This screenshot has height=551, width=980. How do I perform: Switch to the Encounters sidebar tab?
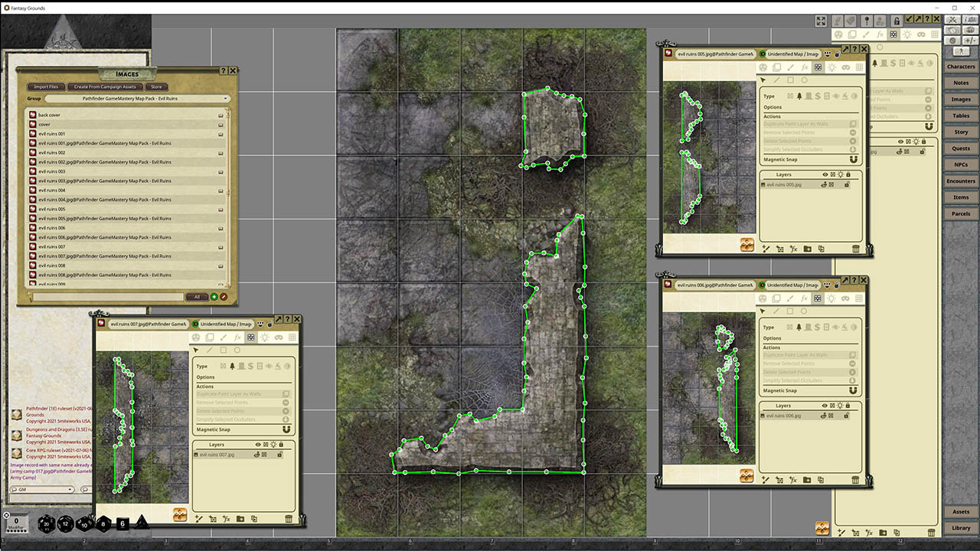tap(962, 181)
